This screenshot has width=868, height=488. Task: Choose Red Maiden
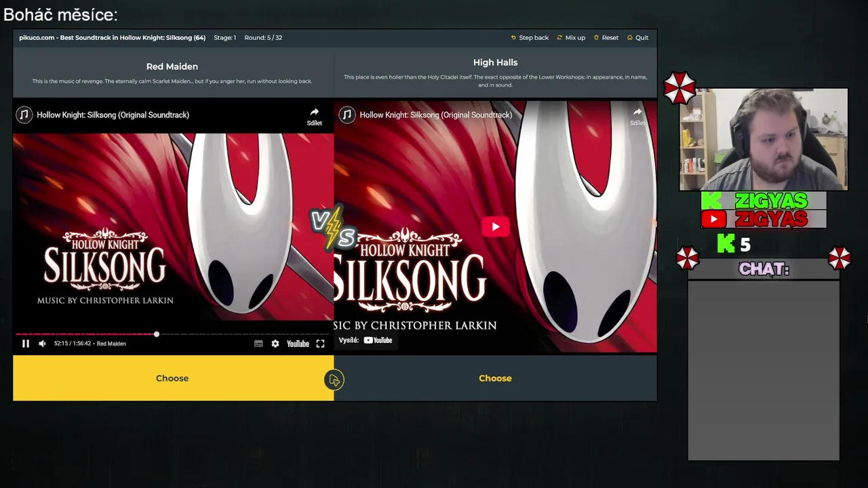pyautogui.click(x=173, y=378)
